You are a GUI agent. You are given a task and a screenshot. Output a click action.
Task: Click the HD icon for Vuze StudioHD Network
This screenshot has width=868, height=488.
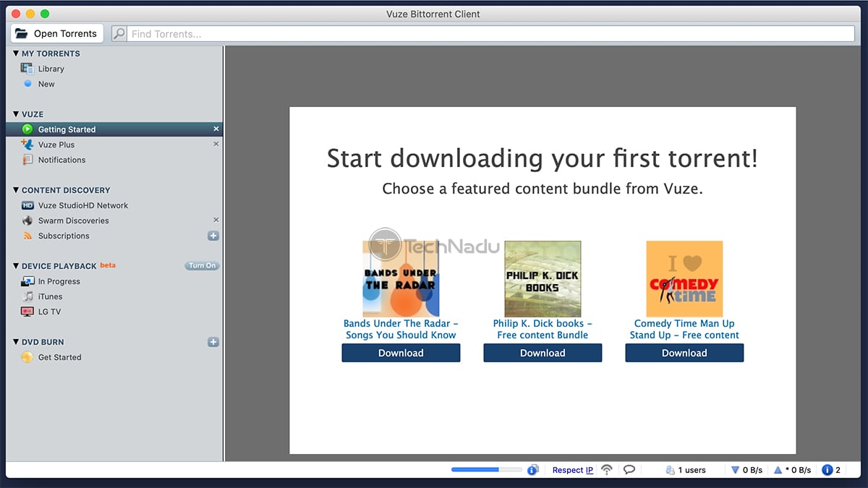[x=27, y=205]
